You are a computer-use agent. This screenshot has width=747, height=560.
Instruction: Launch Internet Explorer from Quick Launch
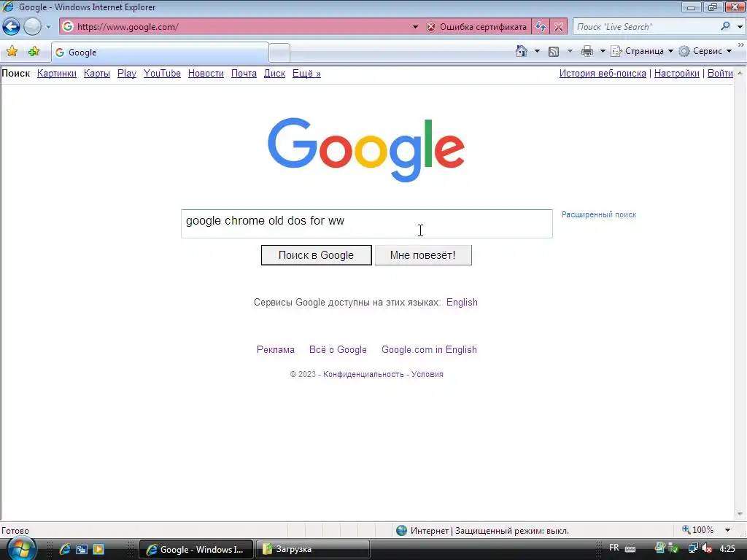pos(65,549)
